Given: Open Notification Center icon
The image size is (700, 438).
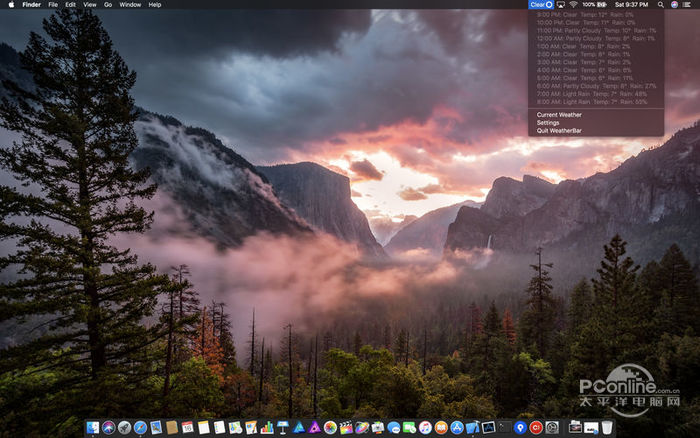Looking at the screenshot, I should (x=688, y=5).
